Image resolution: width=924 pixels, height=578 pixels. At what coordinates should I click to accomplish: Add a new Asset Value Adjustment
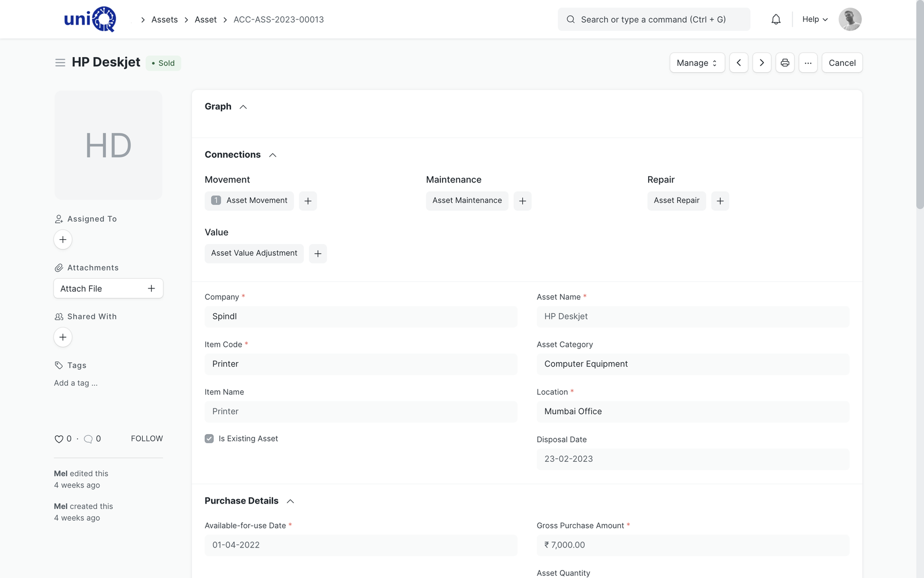click(x=318, y=254)
